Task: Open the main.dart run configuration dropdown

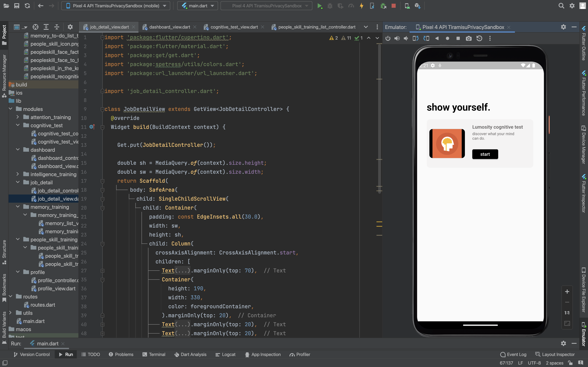Action: [x=198, y=6]
